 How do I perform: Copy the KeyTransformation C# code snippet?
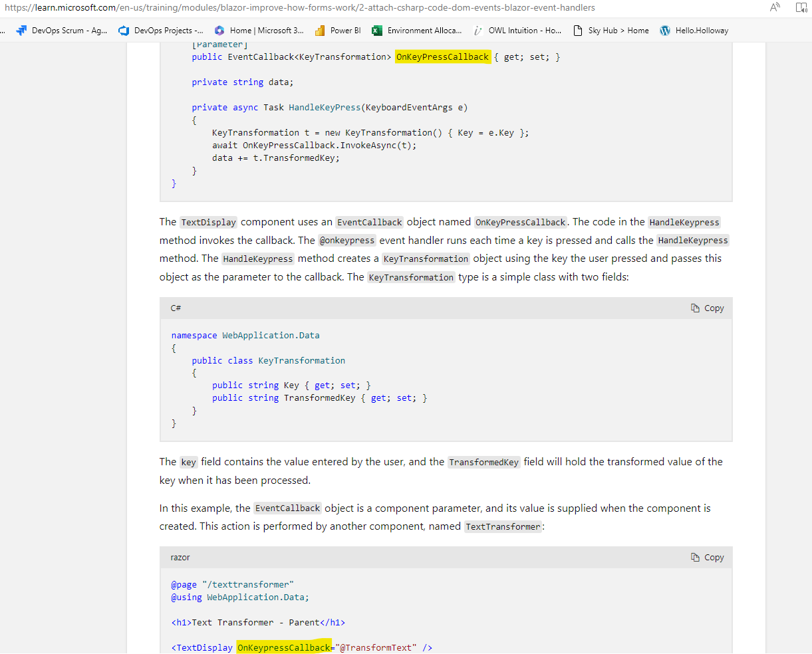click(x=707, y=308)
